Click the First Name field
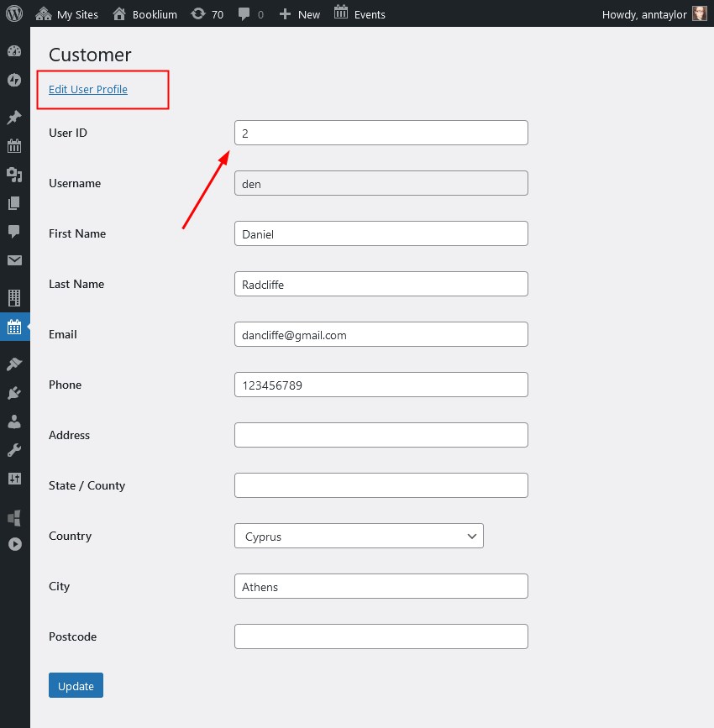The height and width of the screenshot is (728, 714). [x=381, y=233]
